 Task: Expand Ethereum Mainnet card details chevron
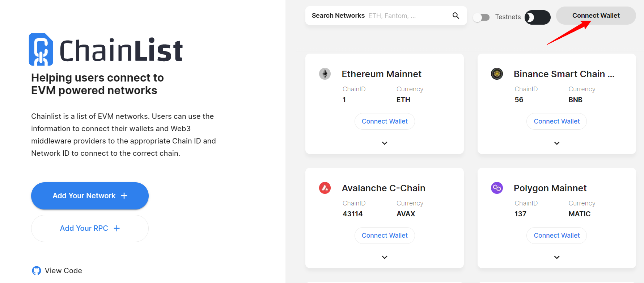(x=385, y=143)
